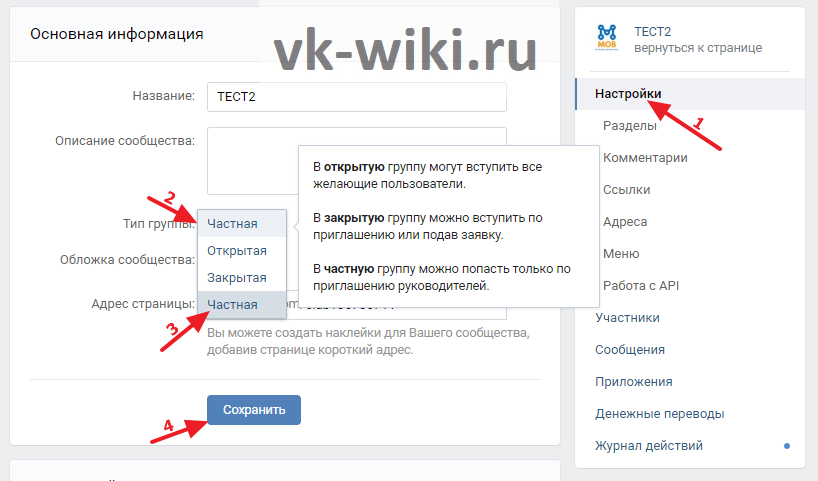Open Разделы in the settings sidebar
This screenshot has height=481, width=818.
(629, 126)
